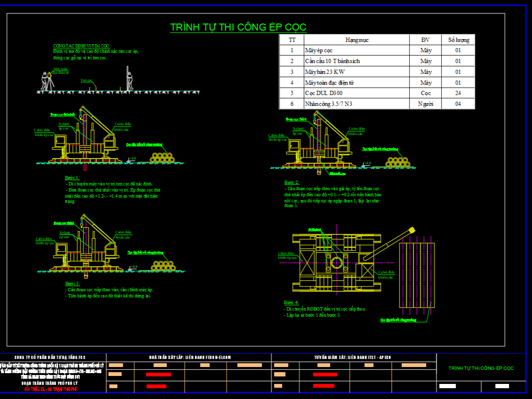532x399 pixels.
Task: Select "CÔNG TY CỔ PHẦN ĐẦU TƯ HẠ TẦNG FCC" in title block
Action: click(x=50, y=357)
